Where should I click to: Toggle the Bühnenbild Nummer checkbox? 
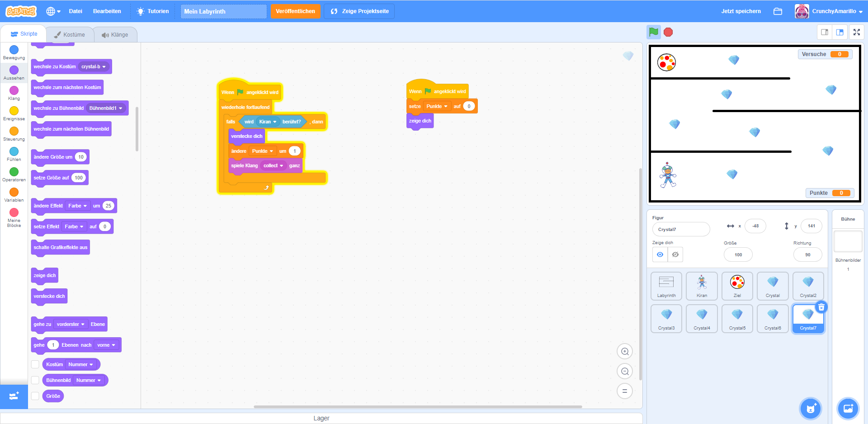35,380
